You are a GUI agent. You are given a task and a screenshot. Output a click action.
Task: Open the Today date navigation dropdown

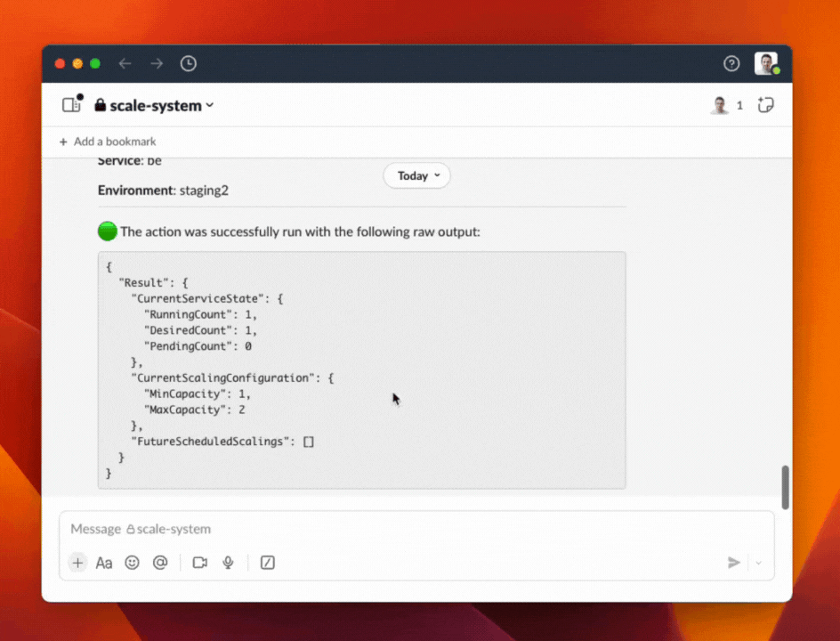point(416,175)
